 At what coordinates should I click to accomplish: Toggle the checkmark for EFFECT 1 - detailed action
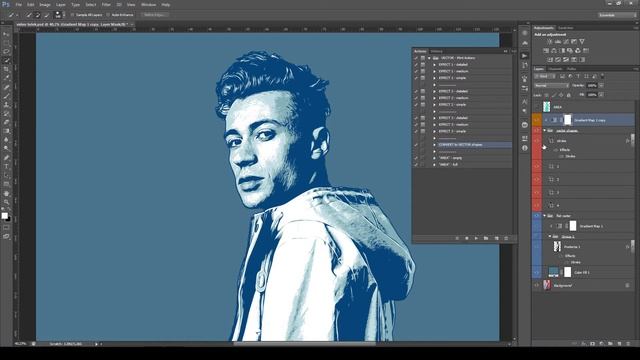click(x=416, y=64)
